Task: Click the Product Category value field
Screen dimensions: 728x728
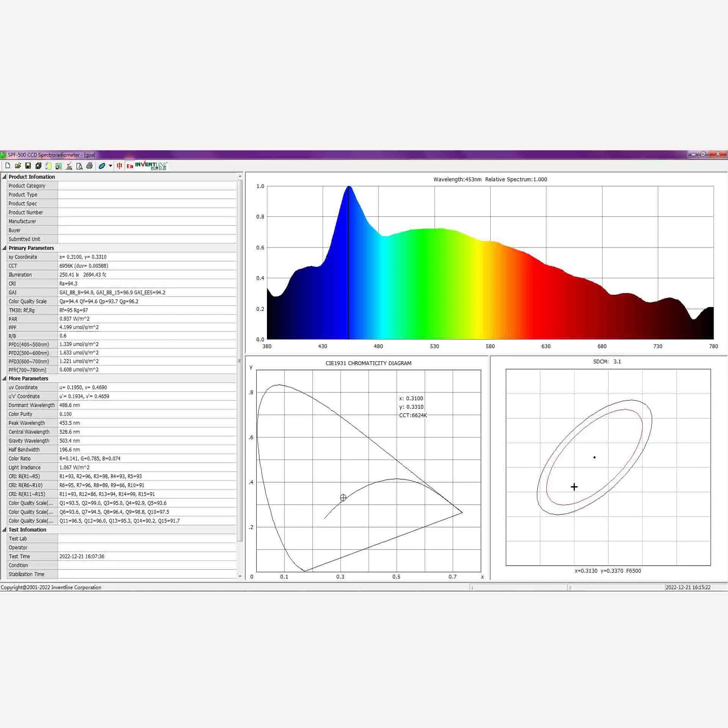Action: [147, 186]
